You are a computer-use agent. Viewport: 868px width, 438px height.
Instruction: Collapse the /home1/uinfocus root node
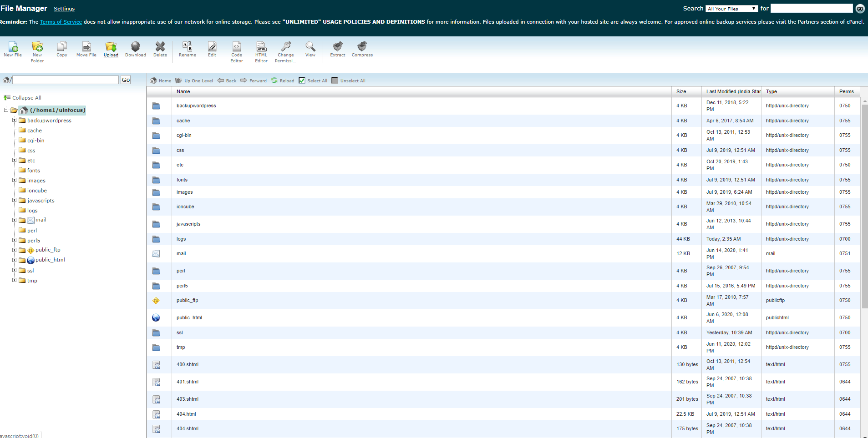(x=6, y=110)
